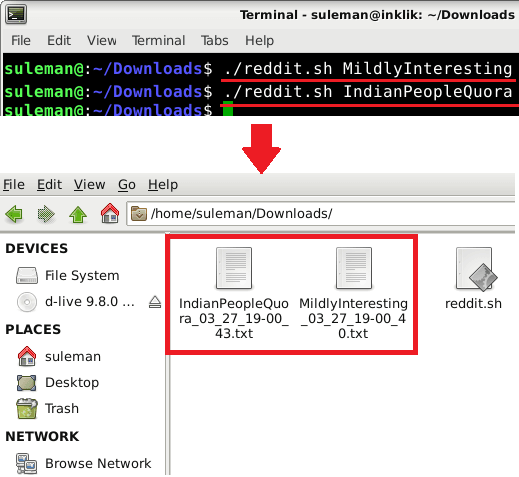Open the terminal Help menu
The image size is (519, 477).
(259, 41)
